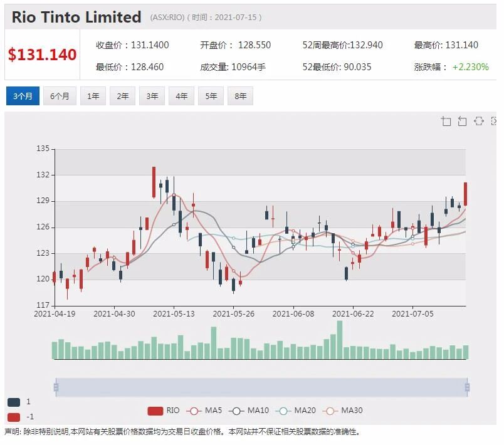The image size is (504, 445).
Task: Click the tallest volume bar near 2021-06-22
Action: [340, 340]
